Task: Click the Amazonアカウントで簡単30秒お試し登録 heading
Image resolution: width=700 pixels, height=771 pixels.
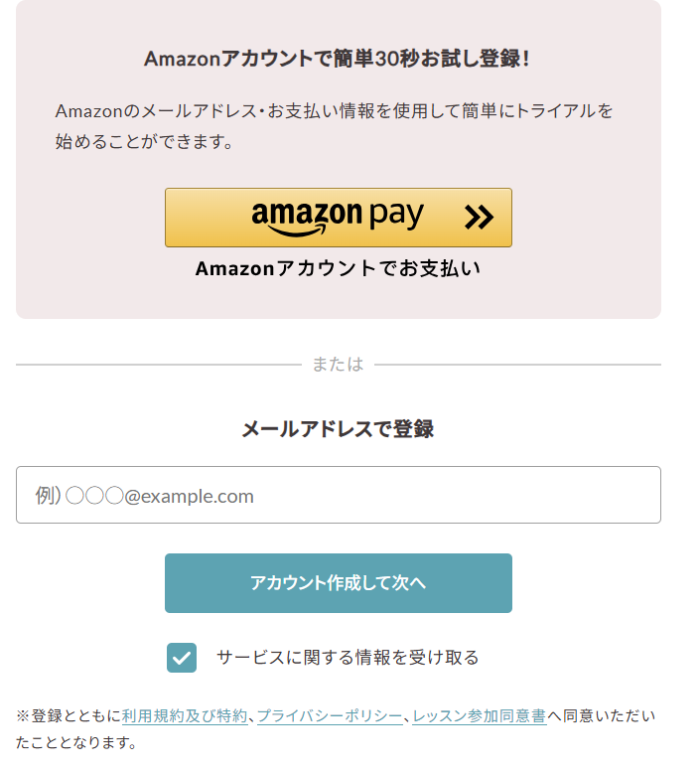Action: pyautogui.click(x=338, y=59)
